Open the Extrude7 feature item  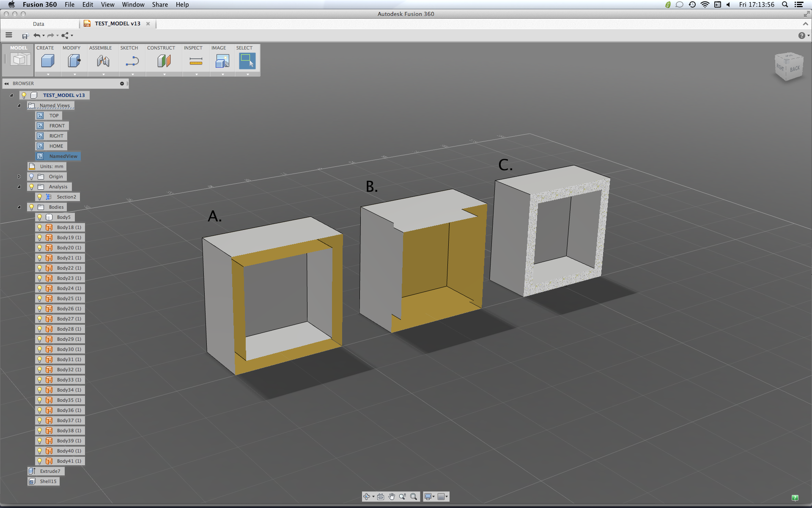tap(46, 471)
